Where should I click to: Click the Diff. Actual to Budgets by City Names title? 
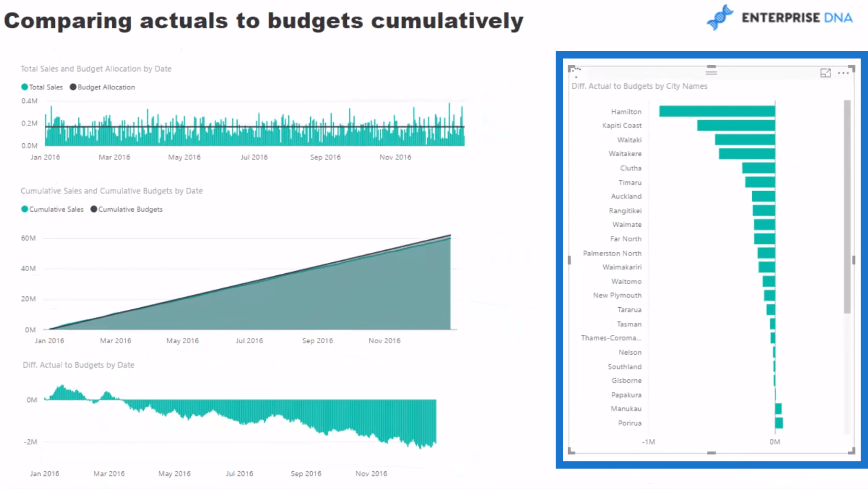(x=639, y=86)
